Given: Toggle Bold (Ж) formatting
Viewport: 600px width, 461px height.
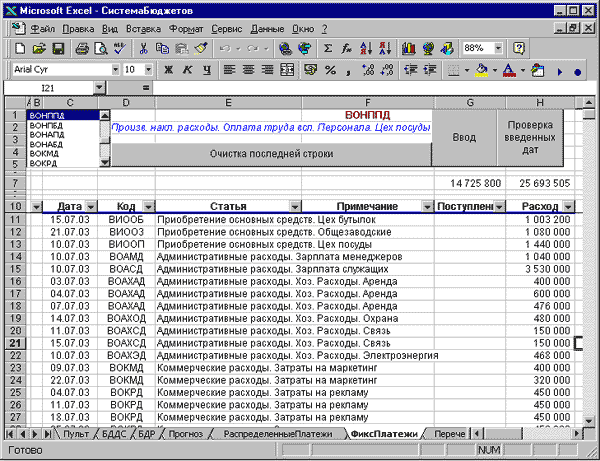Looking at the screenshot, I should (x=168, y=70).
